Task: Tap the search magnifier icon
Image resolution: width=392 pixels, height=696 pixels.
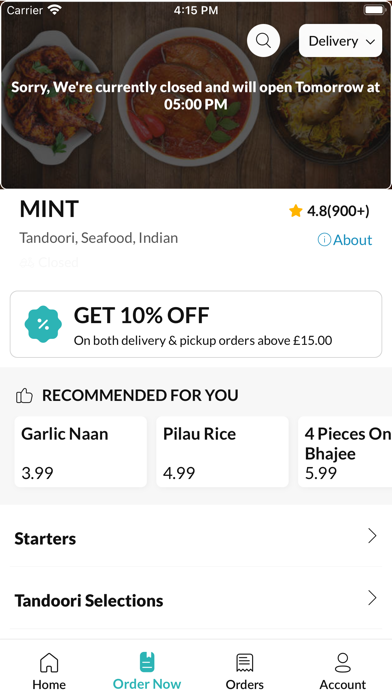Action: 263,41
